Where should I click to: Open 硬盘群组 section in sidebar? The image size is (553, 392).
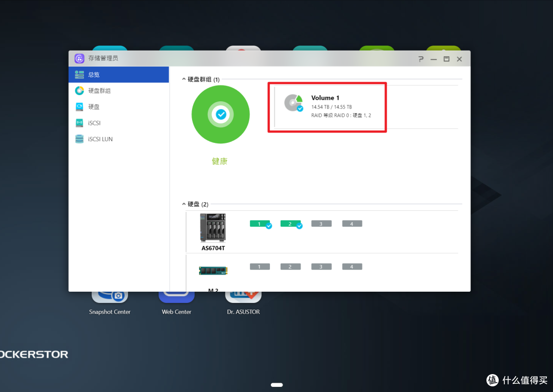click(99, 91)
